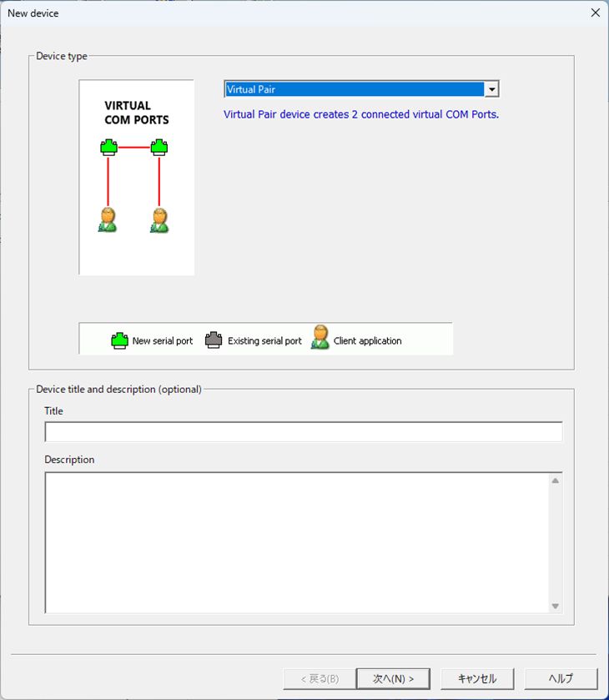Screen dimensions: 609x700
Task: Click the blue Virtual Pair description text
Action: (x=361, y=114)
